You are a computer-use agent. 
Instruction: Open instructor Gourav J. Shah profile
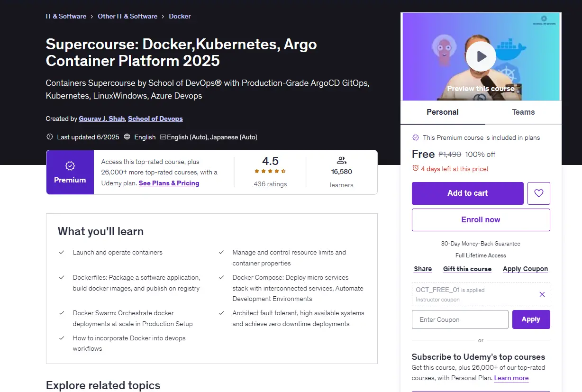point(102,119)
